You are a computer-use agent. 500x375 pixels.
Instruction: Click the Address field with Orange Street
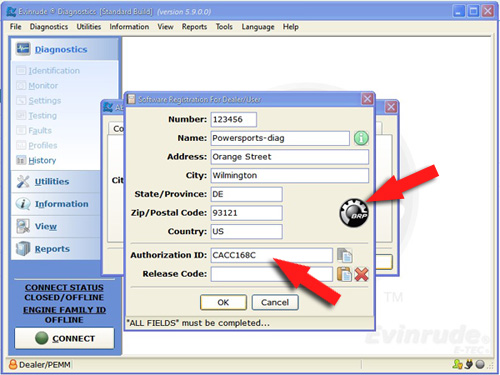coord(290,157)
